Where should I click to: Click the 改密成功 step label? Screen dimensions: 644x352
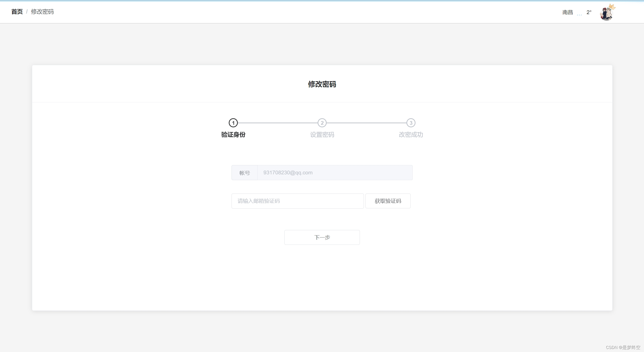coord(411,135)
